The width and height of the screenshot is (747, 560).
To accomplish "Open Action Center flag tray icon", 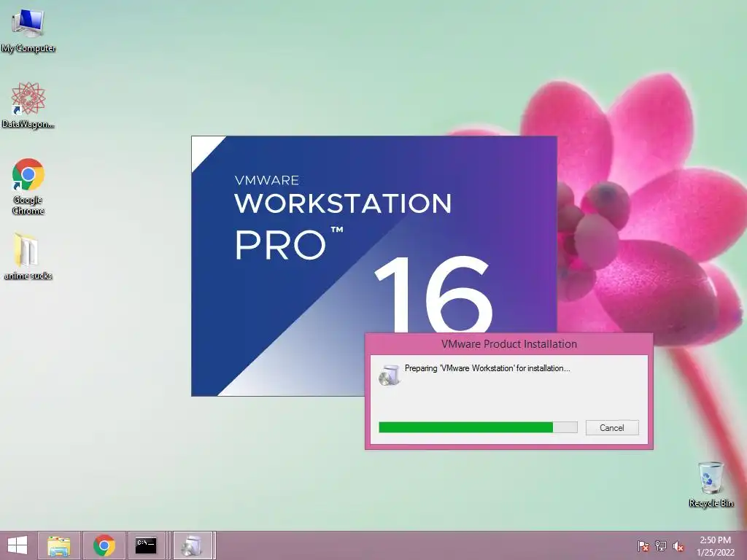I will [x=643, y=546].
